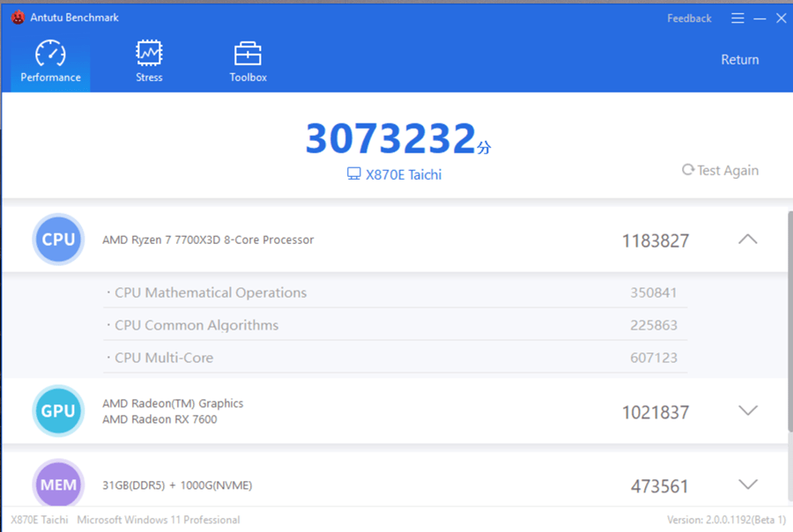The height and width of the screenshot is (532, 793).
Task: Click the total score 3073232
Action: point(391,138)
